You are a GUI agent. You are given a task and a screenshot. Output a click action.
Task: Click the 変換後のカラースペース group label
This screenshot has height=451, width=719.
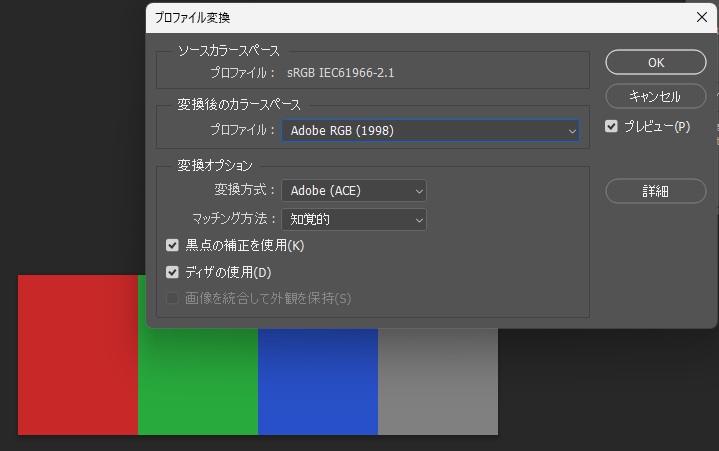coord(239,104)
